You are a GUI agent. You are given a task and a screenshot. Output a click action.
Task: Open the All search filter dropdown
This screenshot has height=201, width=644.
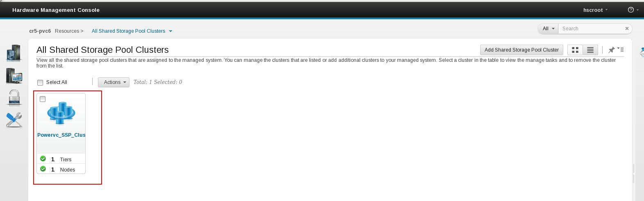coord(548,29)
